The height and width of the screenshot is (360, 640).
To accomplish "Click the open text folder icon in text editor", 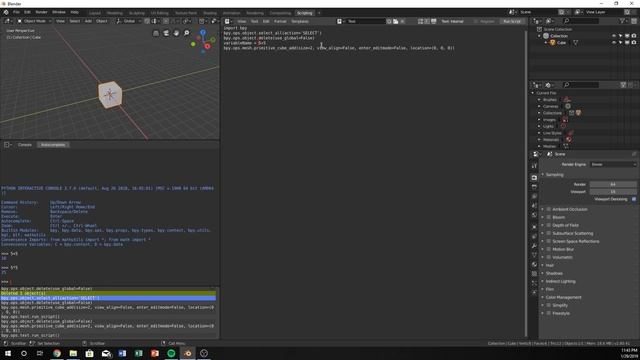I will coord(396,21).
